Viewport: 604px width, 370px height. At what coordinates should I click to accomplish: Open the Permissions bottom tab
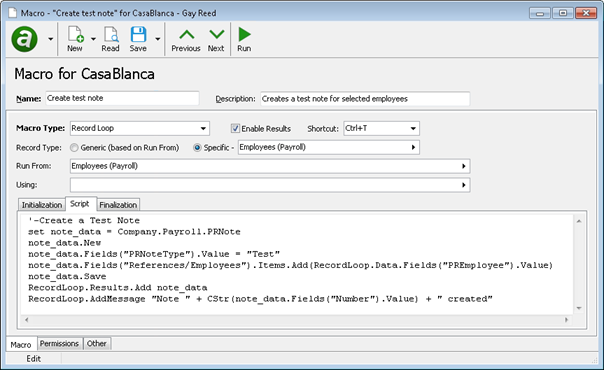click(59, 343)
